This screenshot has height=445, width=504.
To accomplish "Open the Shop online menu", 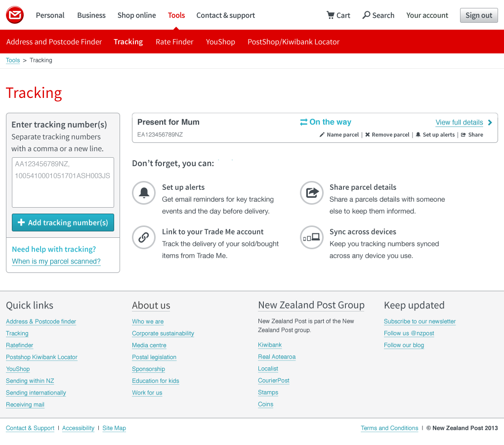I will 136,15.
